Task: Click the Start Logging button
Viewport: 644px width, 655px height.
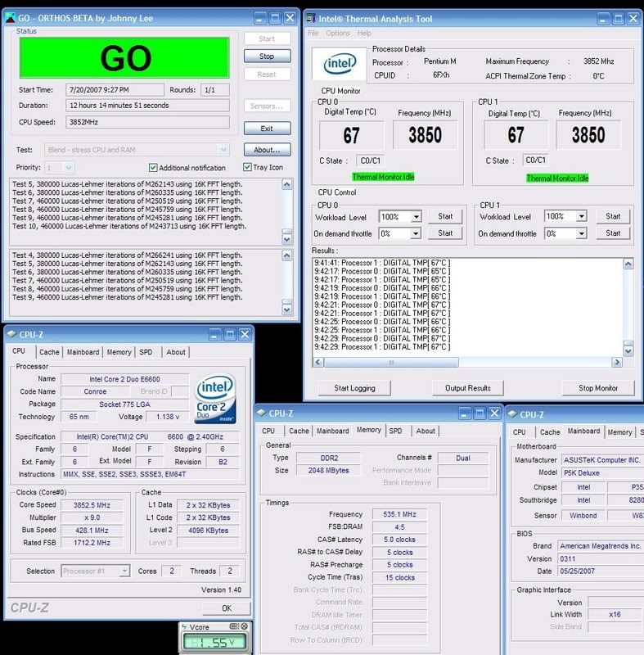Action: 354,388
